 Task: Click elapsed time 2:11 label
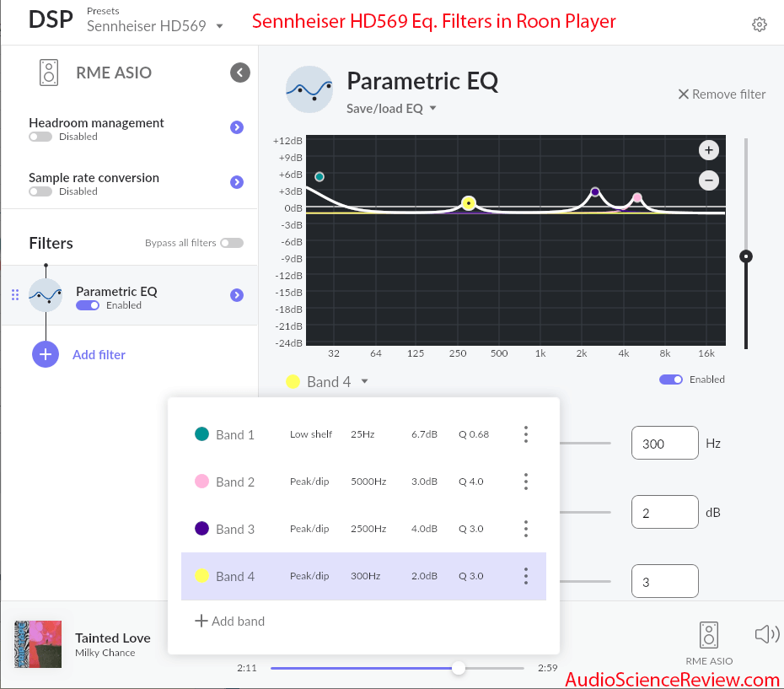point(247,668)
